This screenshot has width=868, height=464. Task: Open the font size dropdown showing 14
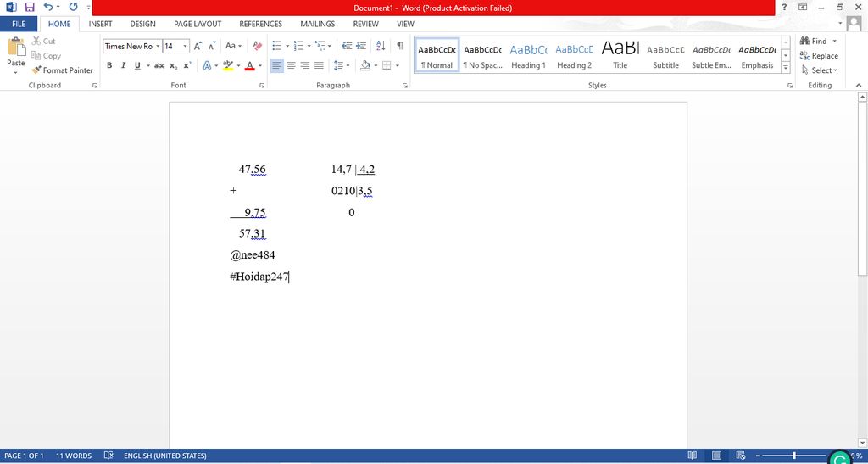click(186, 46)
